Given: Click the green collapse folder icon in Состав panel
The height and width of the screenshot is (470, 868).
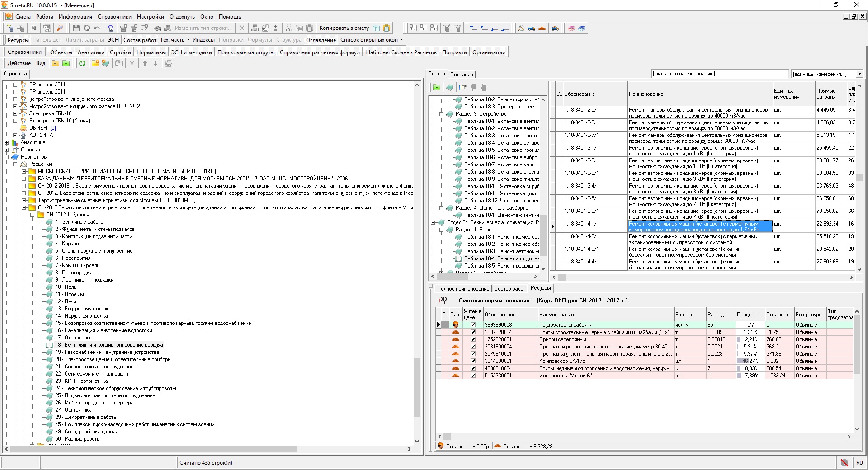Looking at the screenshot, I should click(x=436, y=87).
